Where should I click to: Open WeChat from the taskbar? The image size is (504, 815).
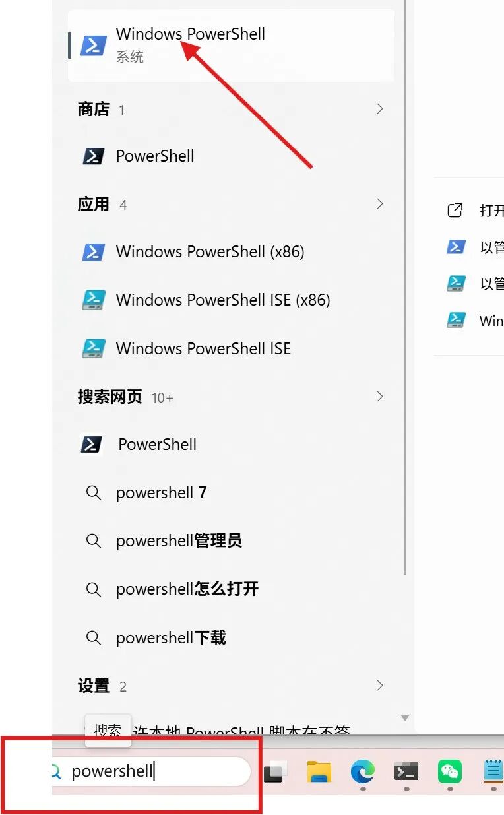450,771
